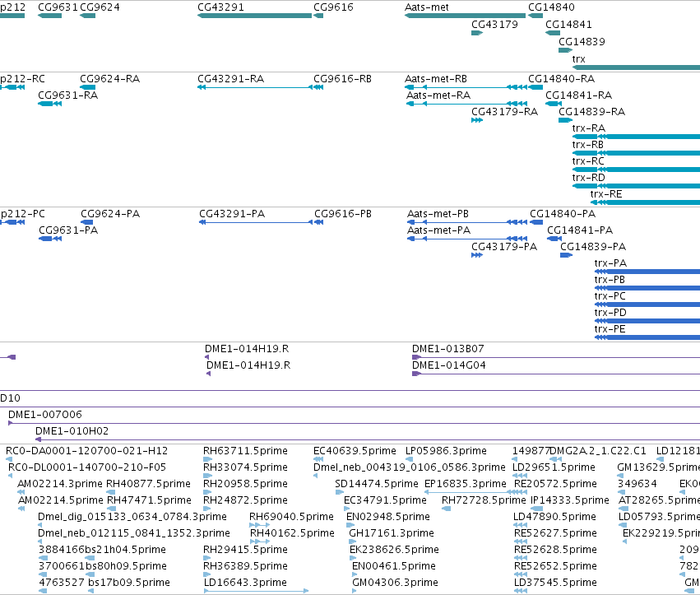The image size is (700, 595).
Task: Click protein CG9631-PA
Action: click(x=68, y=230)
